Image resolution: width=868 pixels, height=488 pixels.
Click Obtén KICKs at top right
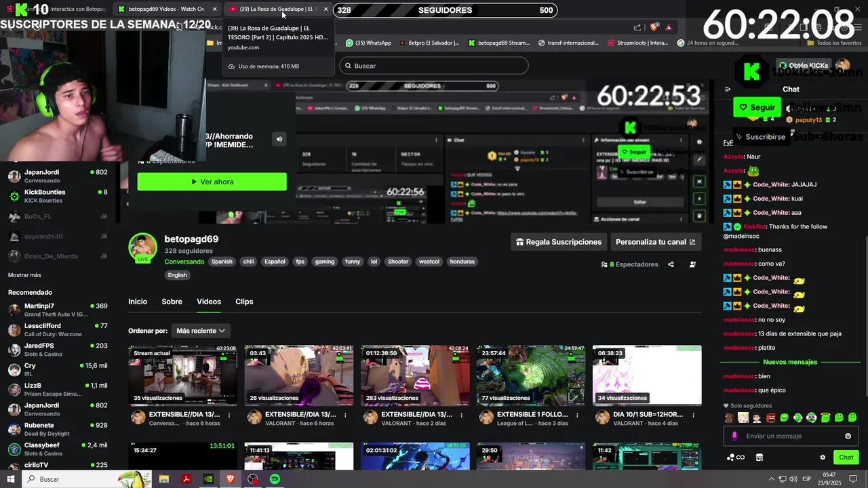point(804,66)
